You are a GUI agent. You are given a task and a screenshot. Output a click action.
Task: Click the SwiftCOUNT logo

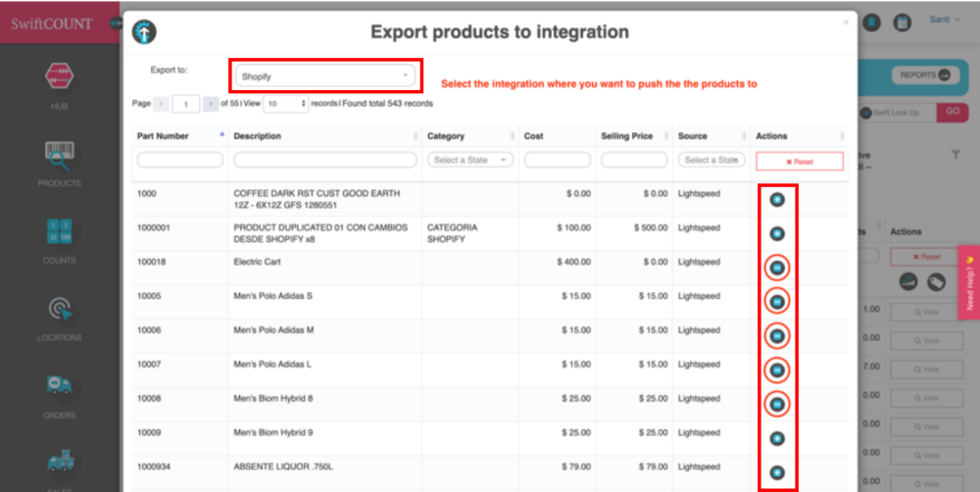click(x=51, y=24)
